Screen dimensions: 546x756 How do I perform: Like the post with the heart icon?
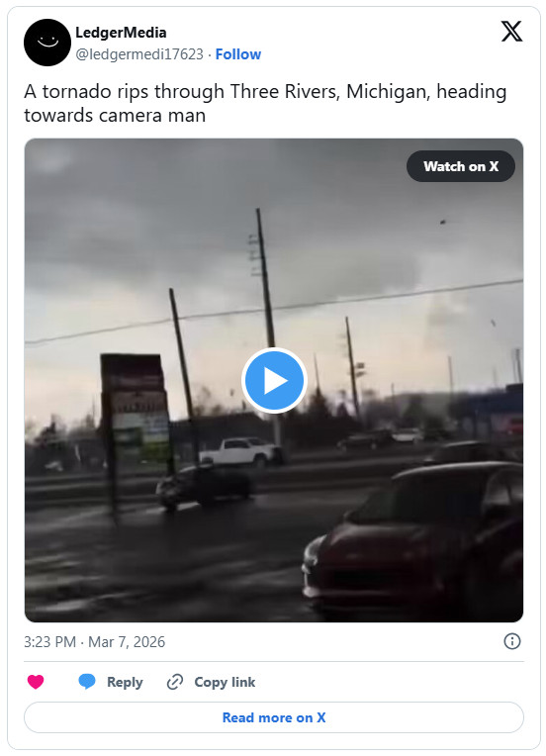coord(36,682)
